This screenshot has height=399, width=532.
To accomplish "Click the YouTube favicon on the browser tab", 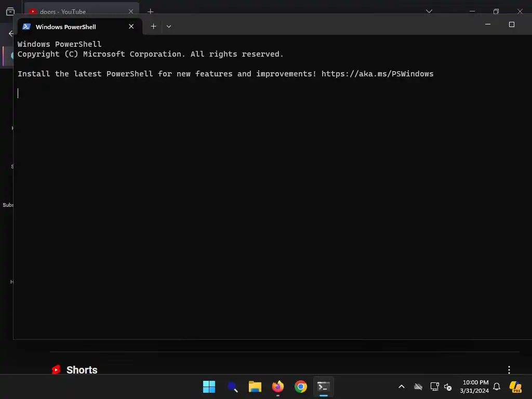I will (x=33, y=11).
